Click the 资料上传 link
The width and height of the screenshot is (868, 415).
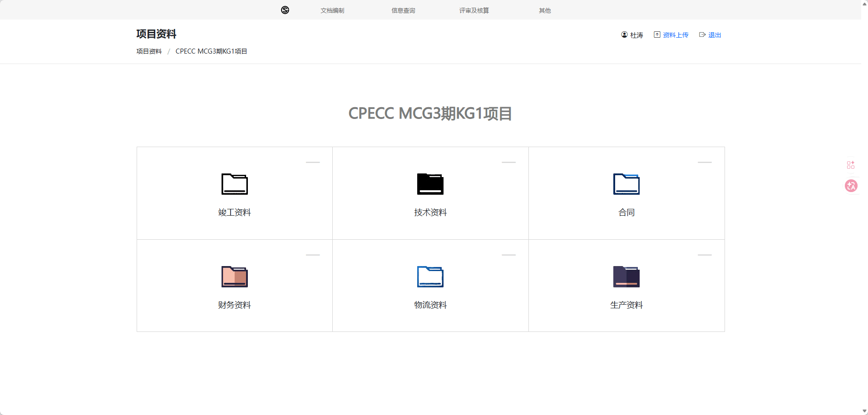pos(676,35)
